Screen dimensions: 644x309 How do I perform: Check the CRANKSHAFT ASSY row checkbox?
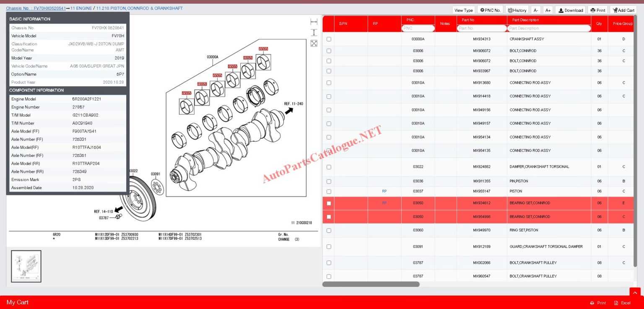(x=329, y=39)
